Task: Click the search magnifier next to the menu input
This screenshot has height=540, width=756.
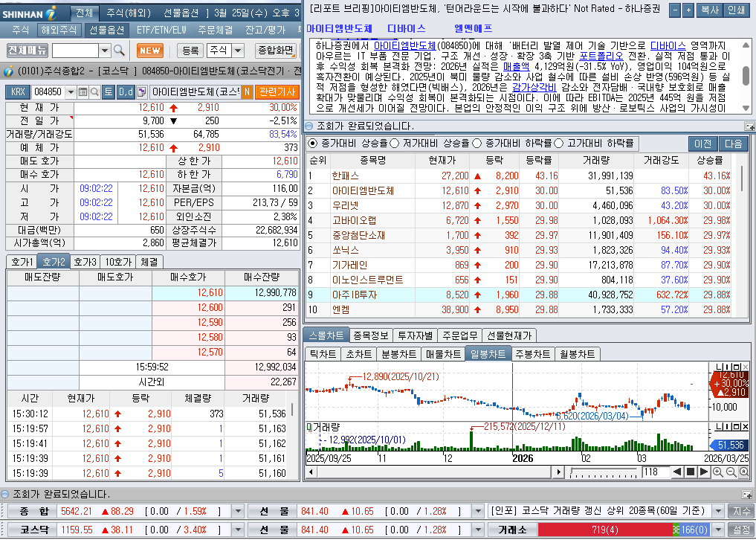Action: [119, 50]
